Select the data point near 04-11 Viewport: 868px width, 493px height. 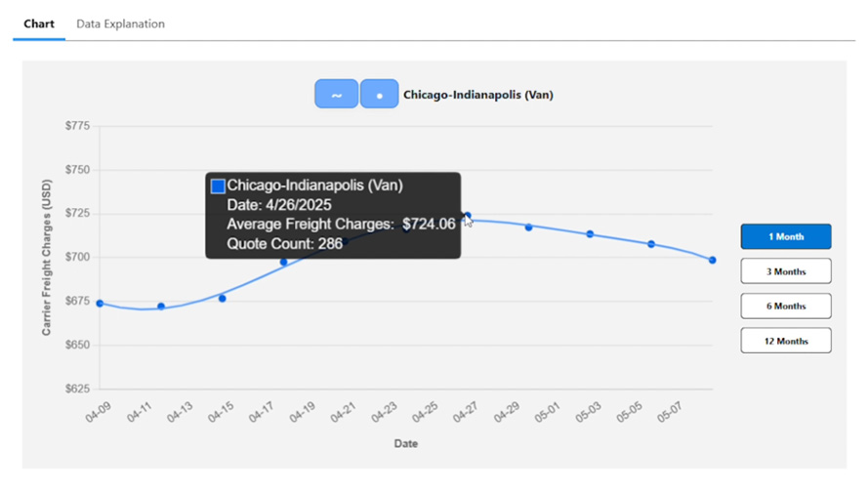(x=161, y=306)
